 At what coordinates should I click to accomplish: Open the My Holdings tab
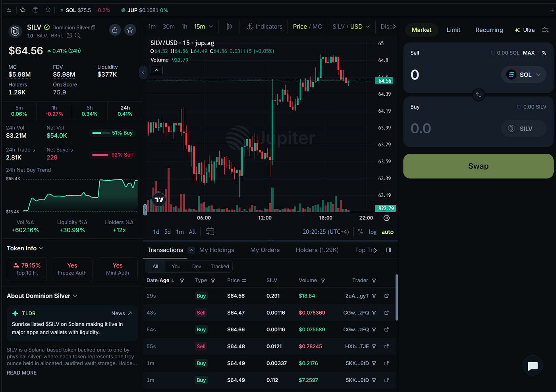(x=216, y=250)
